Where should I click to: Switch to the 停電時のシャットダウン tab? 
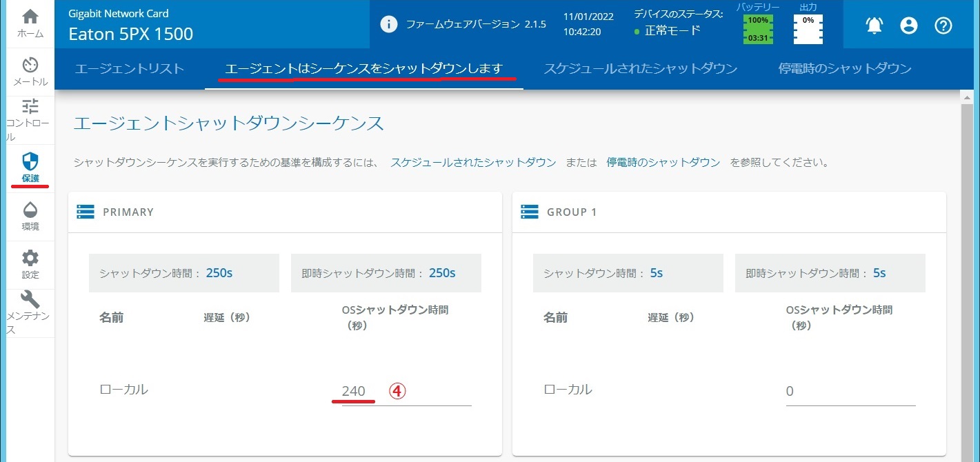(x=845, y=68)
